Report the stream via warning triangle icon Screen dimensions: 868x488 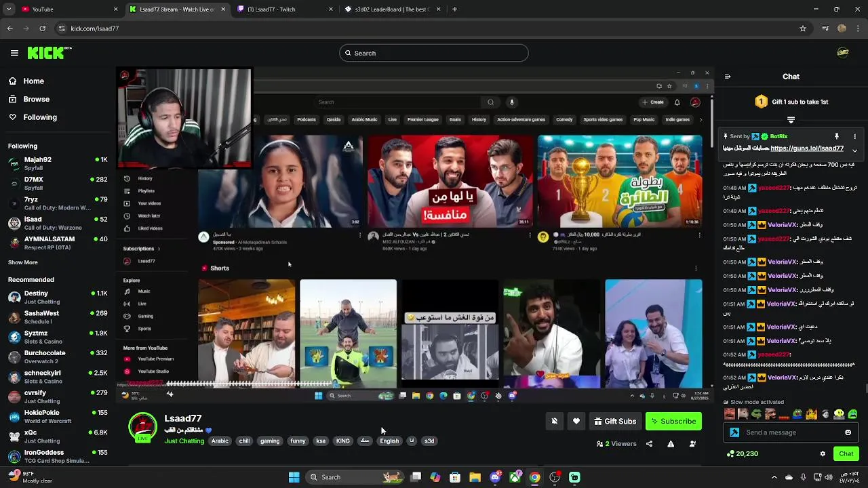coord(671,444)
